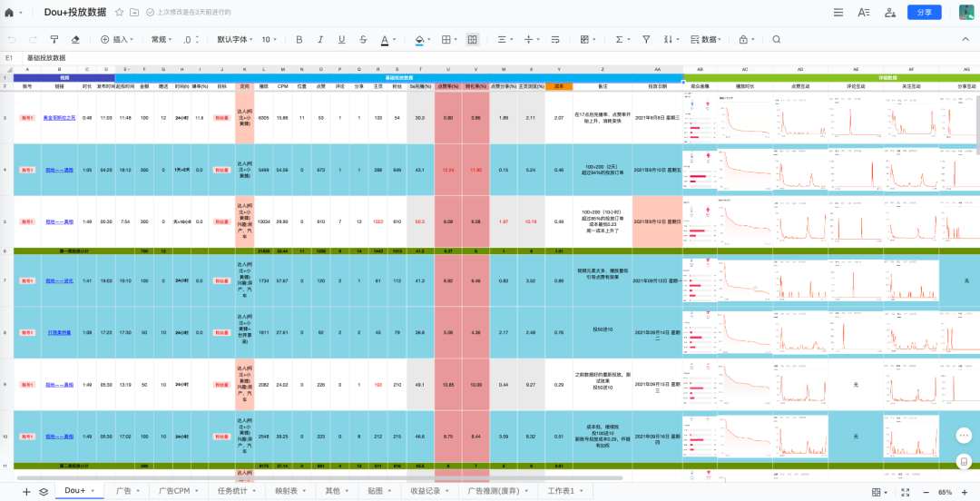This screenshot has height=501, width=980.
Task: Click the decimal places .0 control
Action: pyautogui.click(x=191, y=39)
